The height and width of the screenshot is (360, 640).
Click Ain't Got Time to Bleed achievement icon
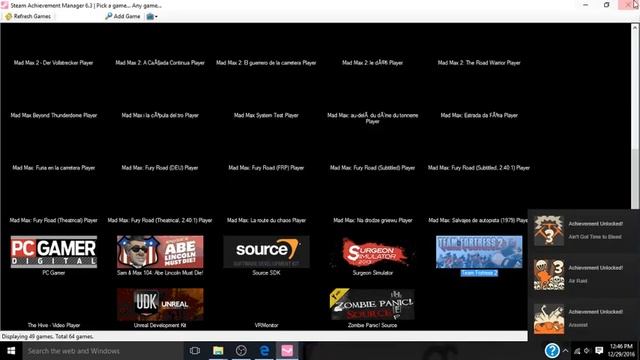coord(549,231)
